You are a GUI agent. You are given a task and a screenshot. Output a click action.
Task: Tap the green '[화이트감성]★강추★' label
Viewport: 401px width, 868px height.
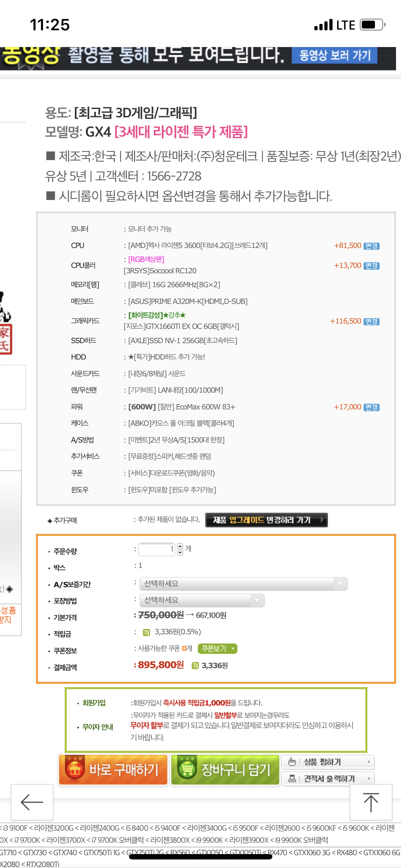pos(157,315)
